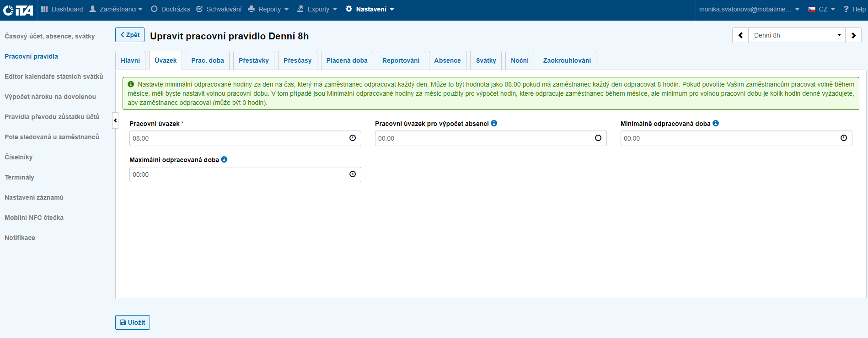Show info icon next to Minimálně odpracovaná doba
This screenshot has height=338, width=868.
pyautogui.click(x=716, y=123)
